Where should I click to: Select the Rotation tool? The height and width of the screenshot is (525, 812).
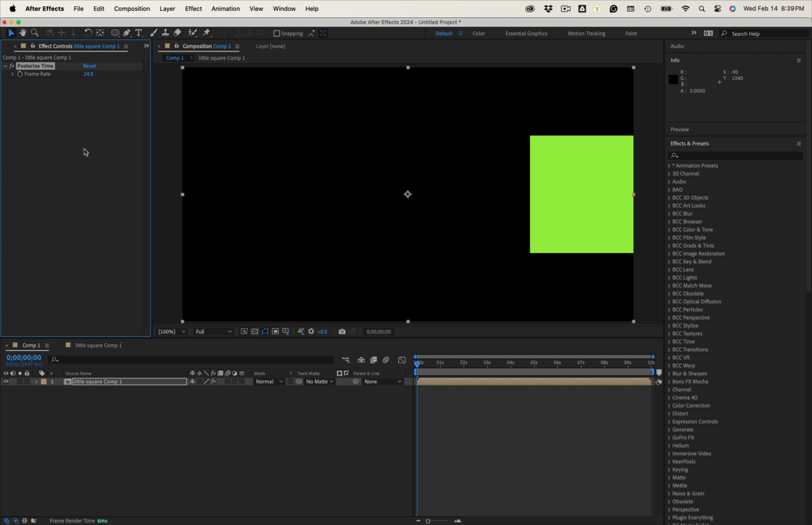point(88,33)
